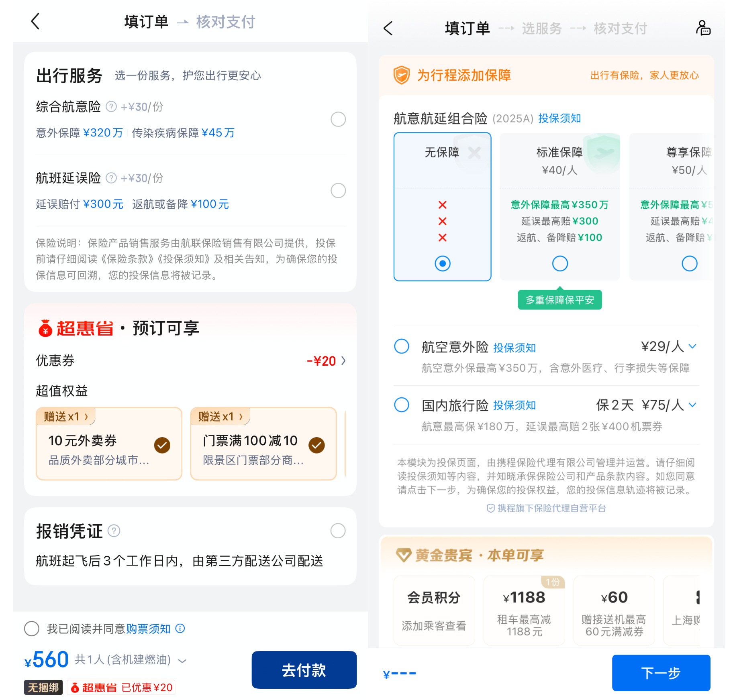Tap the question icon beside 报销凭证
735x700 pixels.
coord(114,531)
